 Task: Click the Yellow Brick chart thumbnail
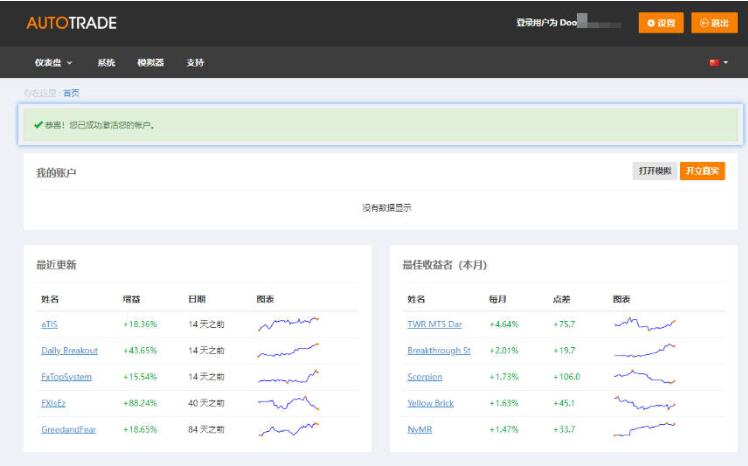(644, 403)
